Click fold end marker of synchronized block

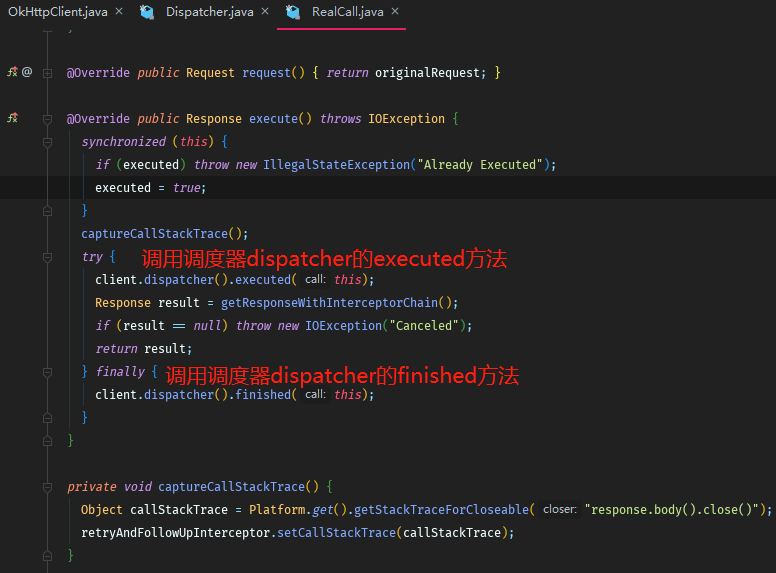(48, 211)
